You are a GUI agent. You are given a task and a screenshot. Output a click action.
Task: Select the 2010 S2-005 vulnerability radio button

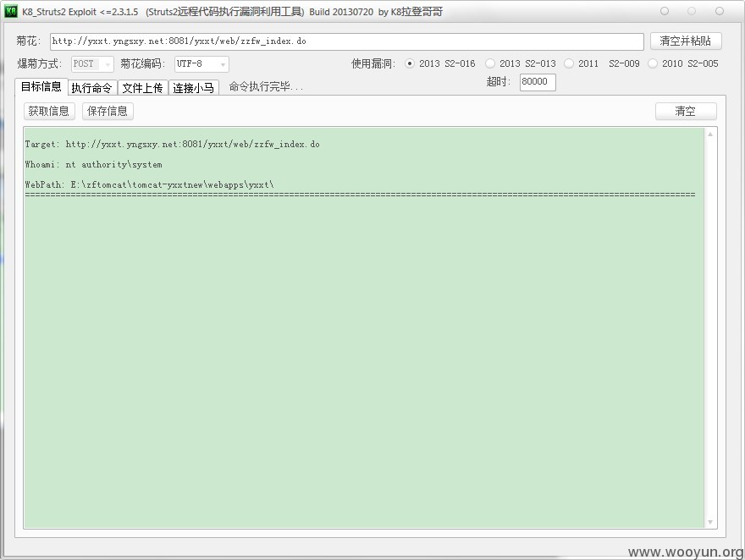[653, 63]
